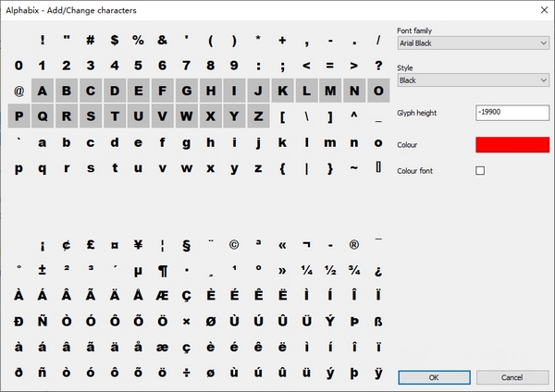Screen dimensions: 555x392
Task: Select the pound sterling £ glyph
Action: (x=91, y=245)
